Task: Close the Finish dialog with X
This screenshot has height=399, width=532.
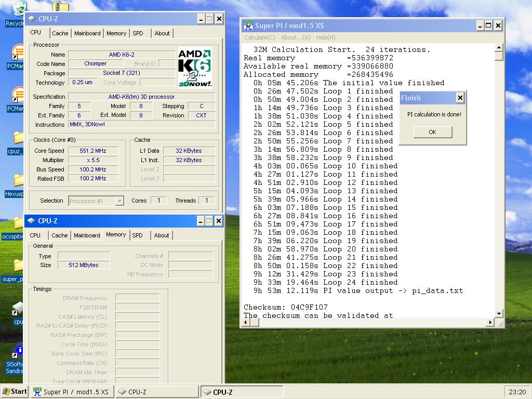Action: point(460,98)
